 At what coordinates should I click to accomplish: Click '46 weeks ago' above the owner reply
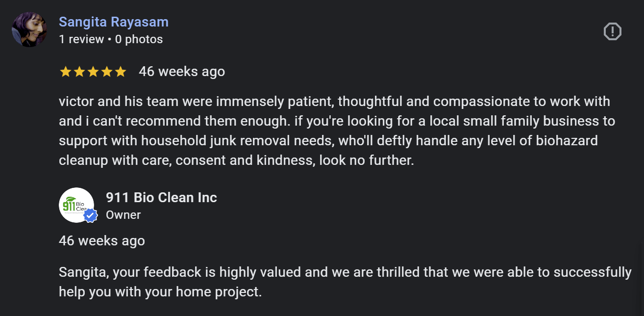101,240
